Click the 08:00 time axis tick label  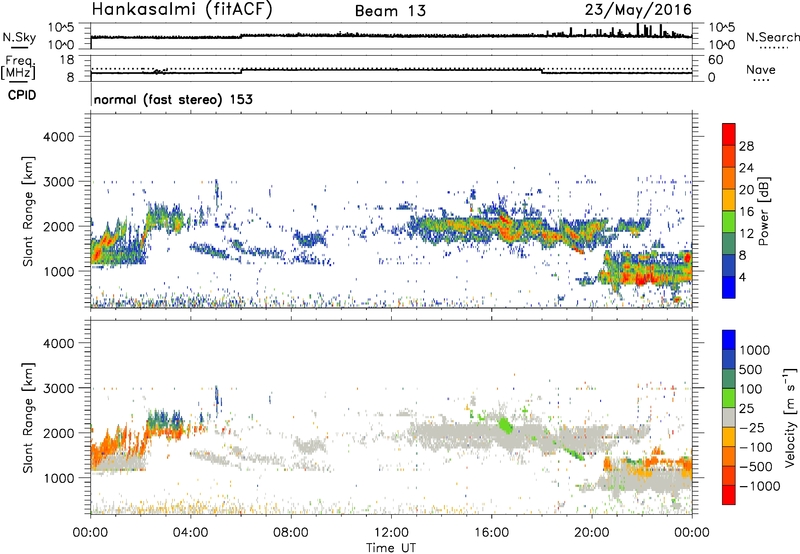click(291, 533)
